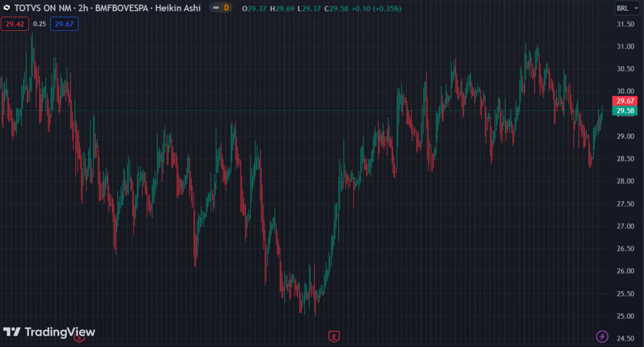The width and height of the screenshot is (644, 347).
Task: Click the 24.50 price scale label
Action: (x=626, y=338)
